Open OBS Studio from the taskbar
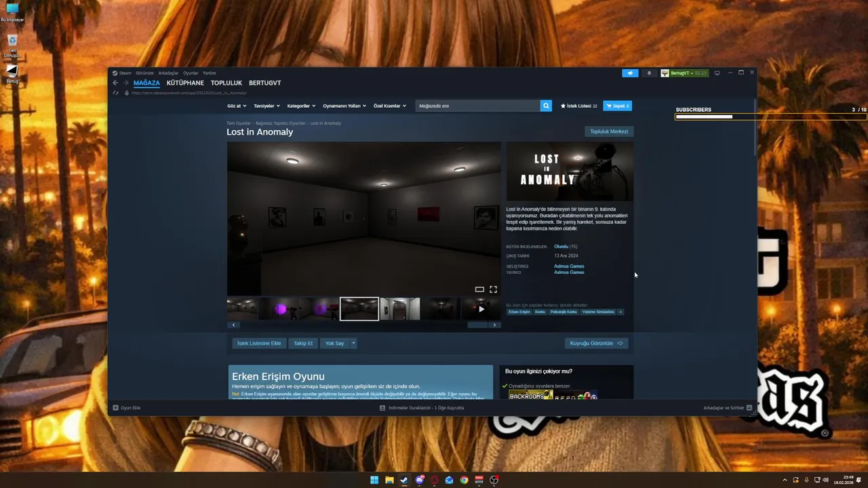Viewport: 868px width, 488px height. [494, 480]
